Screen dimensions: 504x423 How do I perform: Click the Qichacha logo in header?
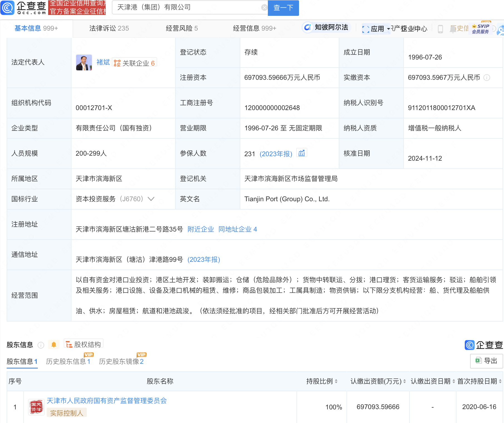tap(23, 8)
